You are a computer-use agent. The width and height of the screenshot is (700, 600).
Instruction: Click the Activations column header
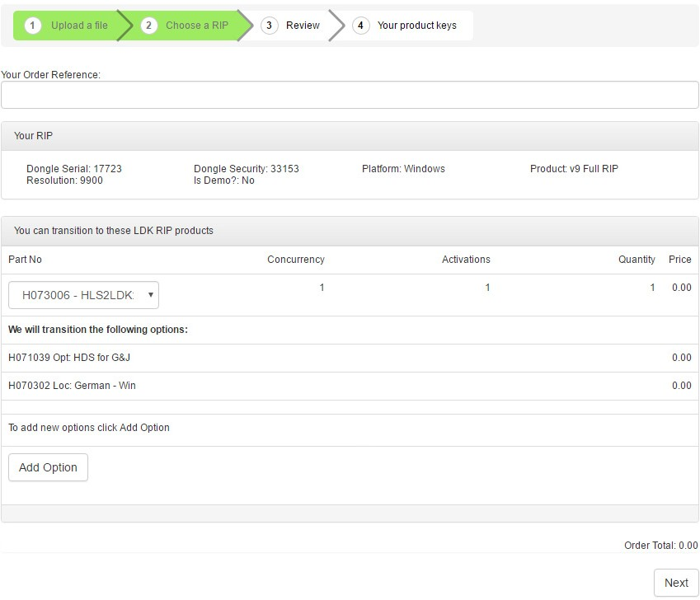pyautogui.click(x=466, y=260)
